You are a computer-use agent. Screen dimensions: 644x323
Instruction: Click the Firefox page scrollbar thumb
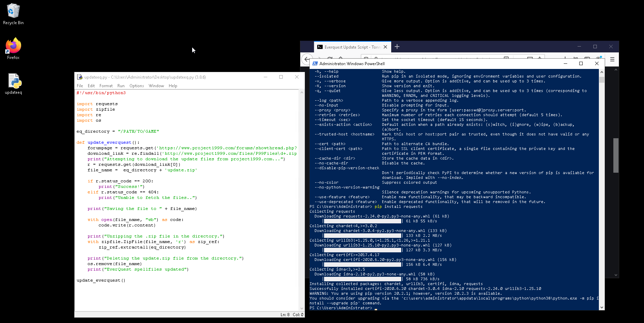tap(616, 155)
